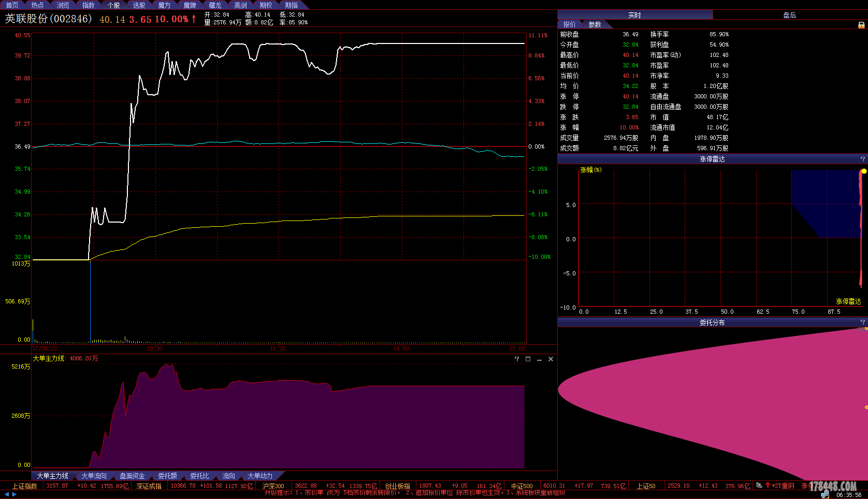Click the 中证500 index label
Viewport: 868px width, 499px height.
tap(522, 486)
